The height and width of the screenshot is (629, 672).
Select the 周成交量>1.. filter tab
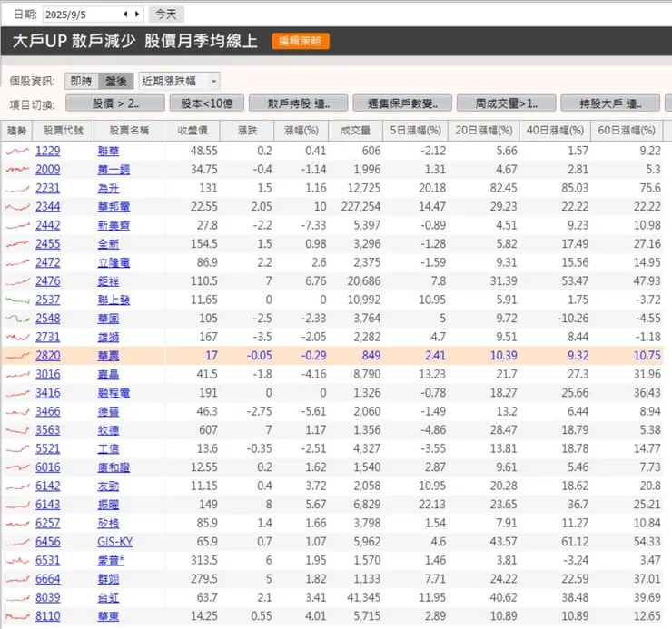click(x=507, y=103)
